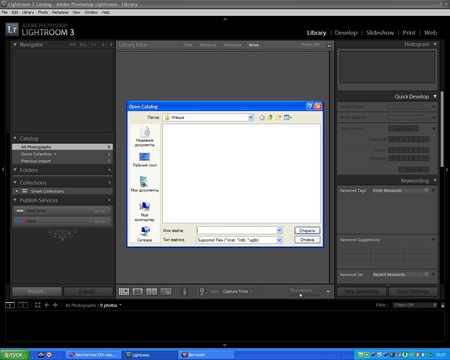
Task: Click the Открыть (Open) button
Action: [x=307, y=230]
